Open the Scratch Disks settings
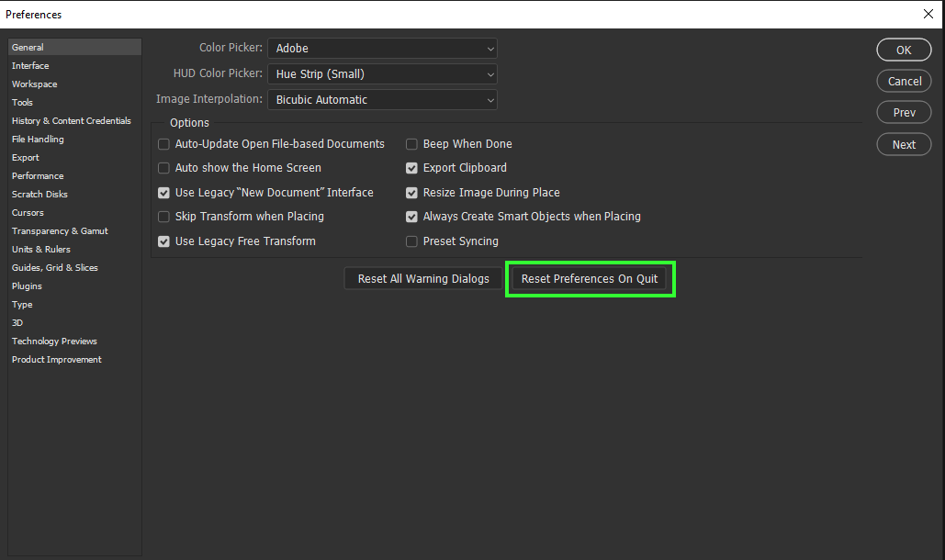This screenshot has height=560, width=945. 39,194
